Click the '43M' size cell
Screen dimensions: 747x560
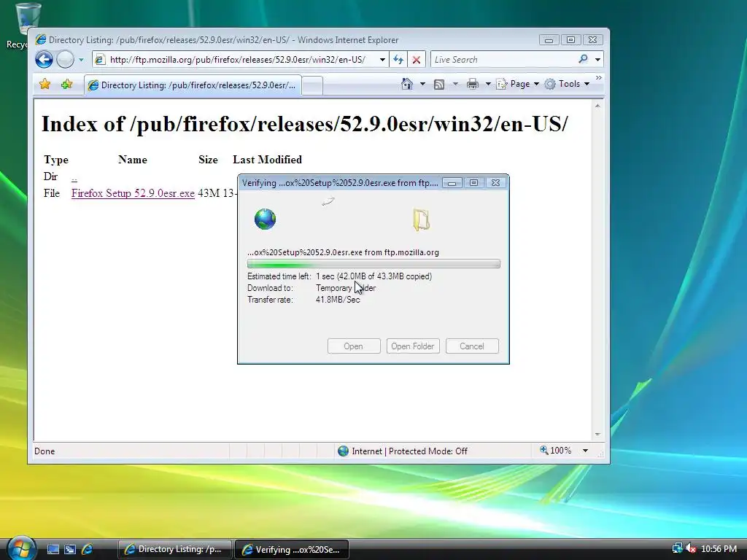point(208,193)
